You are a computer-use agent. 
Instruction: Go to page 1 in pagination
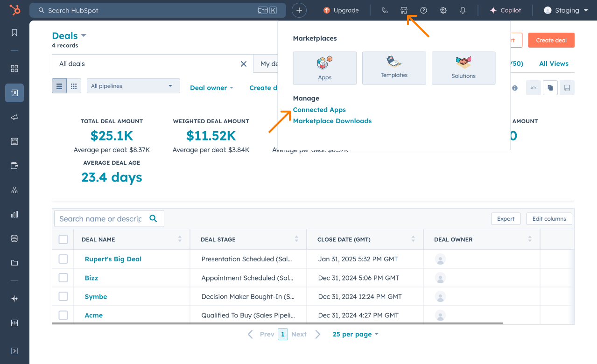click(x=282, y=334)
